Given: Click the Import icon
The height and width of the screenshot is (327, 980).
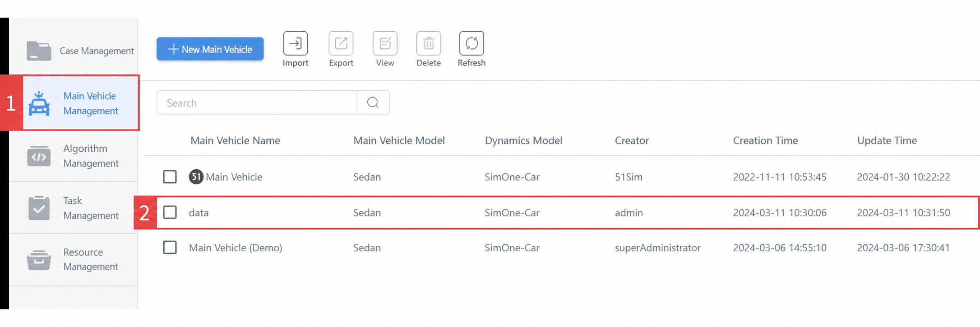Looking at the screenshot, I should (x=296, y=43).
